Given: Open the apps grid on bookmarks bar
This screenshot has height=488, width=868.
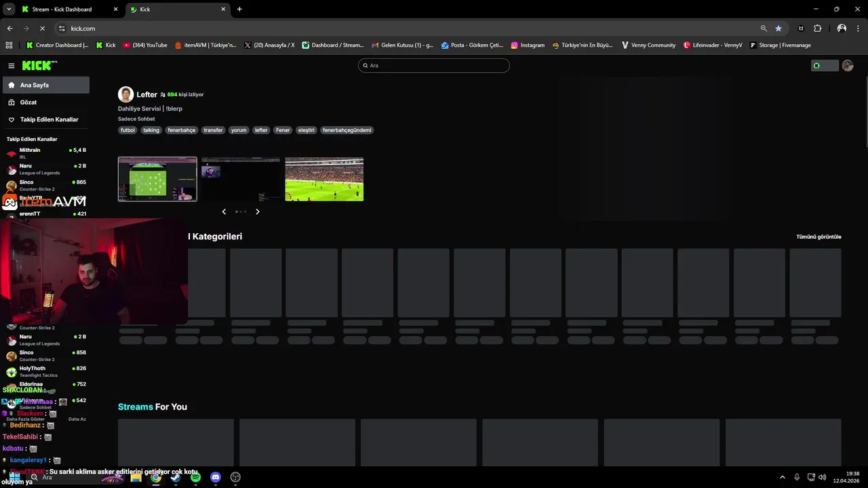Looking at the screenshot, I should click(9, 45).
